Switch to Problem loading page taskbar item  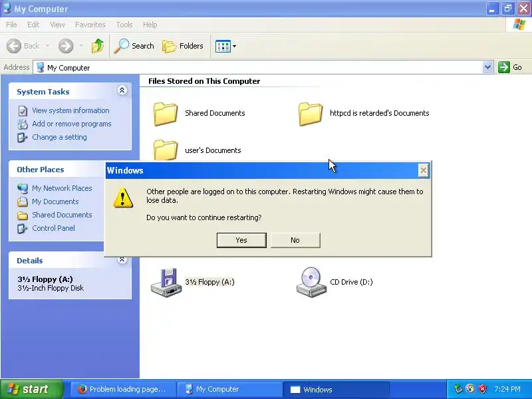123,389
